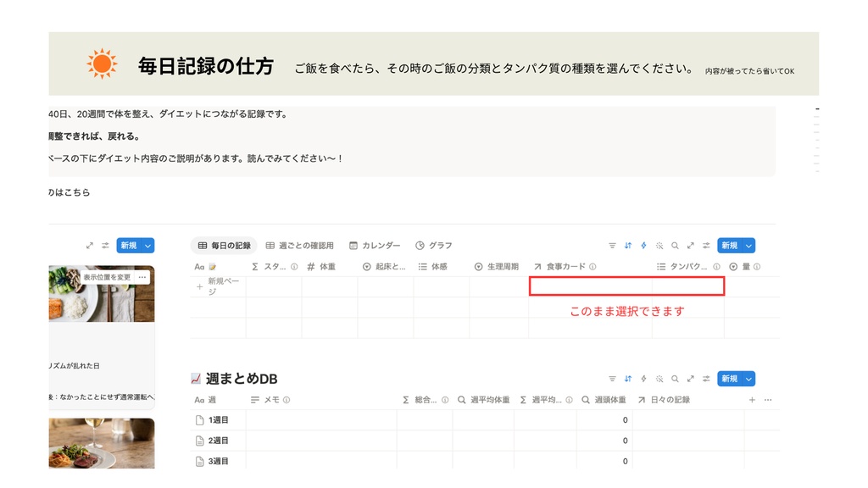
Task: Click the info icon next to 食事カード column
Action: pyautogui.click(x=593, y=267)
